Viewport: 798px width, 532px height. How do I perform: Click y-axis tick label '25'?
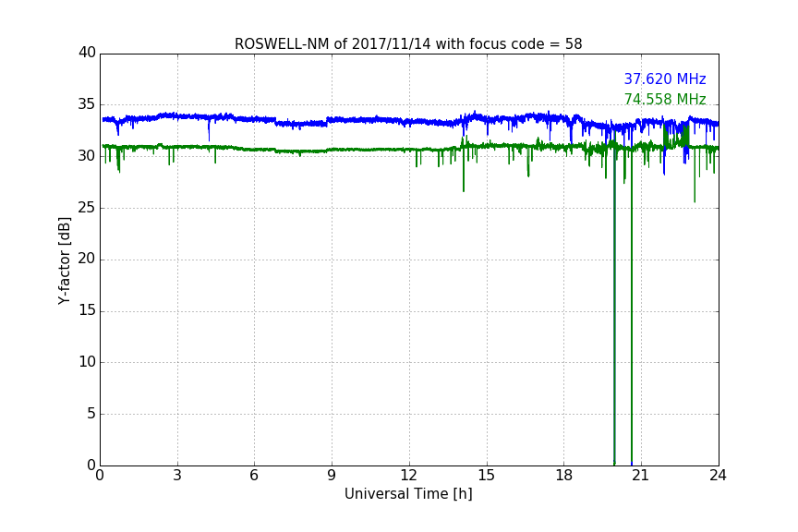coord(87,207)
